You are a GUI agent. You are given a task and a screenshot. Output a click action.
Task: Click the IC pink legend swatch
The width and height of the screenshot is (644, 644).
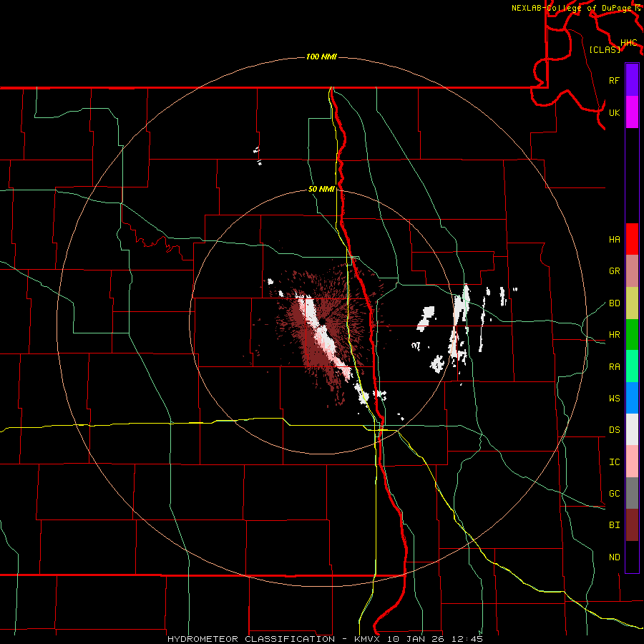(632, 462)
